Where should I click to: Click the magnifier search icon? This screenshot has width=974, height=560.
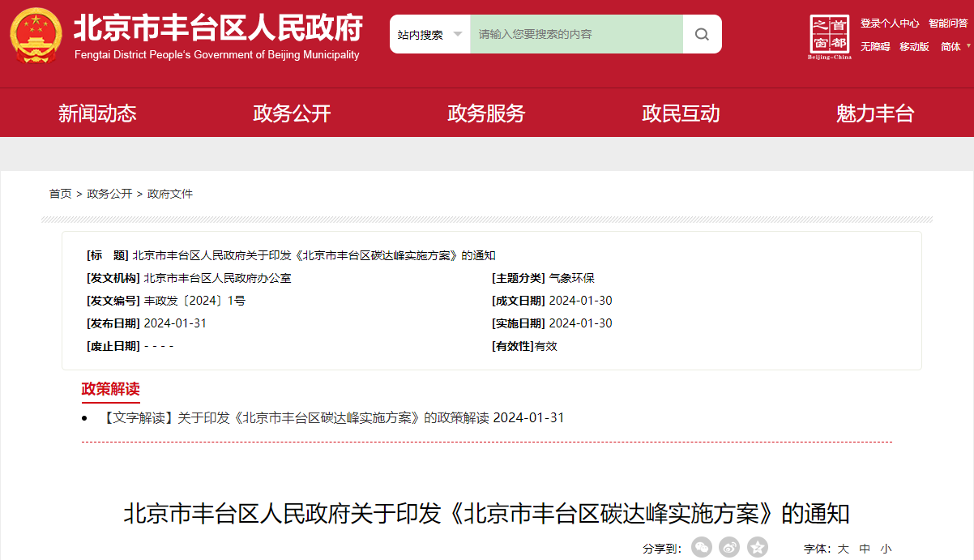702,34
